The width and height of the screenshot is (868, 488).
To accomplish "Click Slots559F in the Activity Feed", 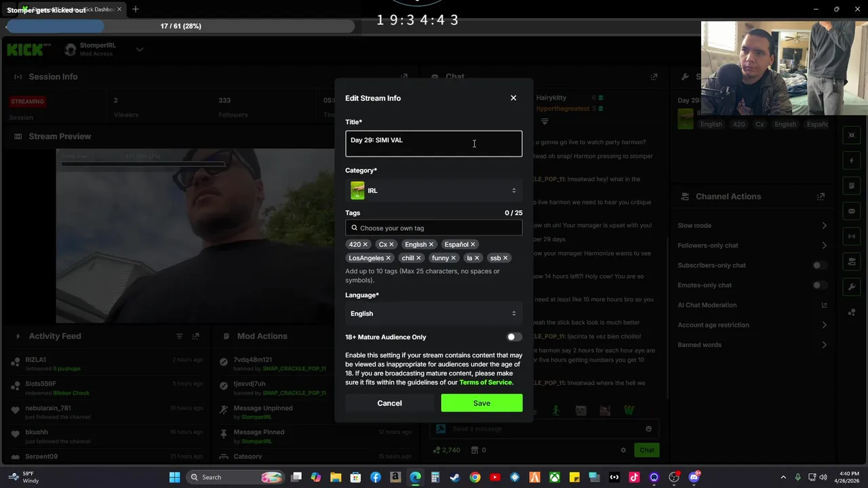I will click(41, 384).
